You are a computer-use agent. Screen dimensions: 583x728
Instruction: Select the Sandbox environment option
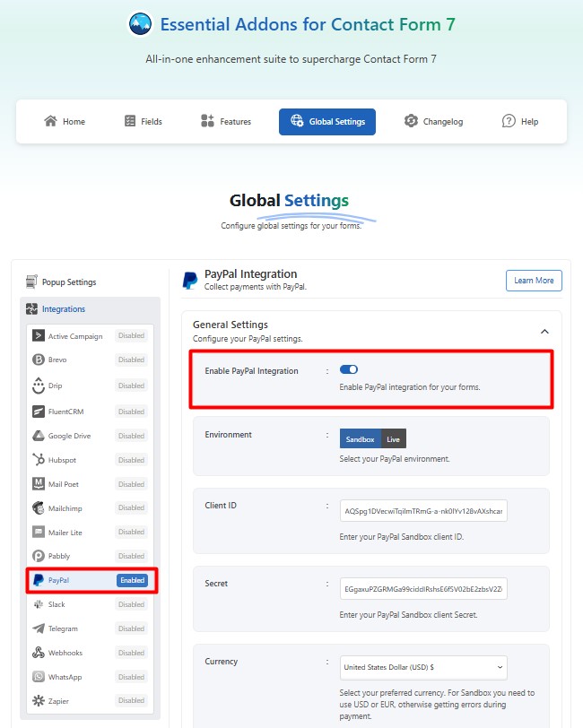360,438
